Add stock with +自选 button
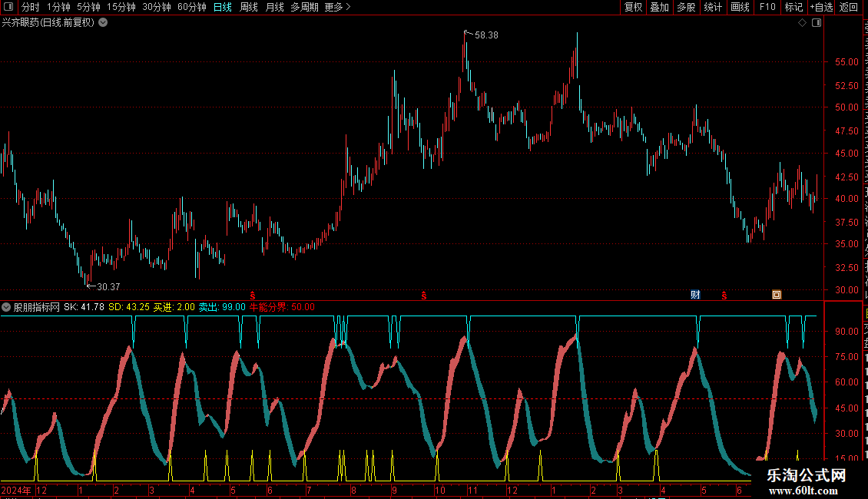 [x=821, y=7]
